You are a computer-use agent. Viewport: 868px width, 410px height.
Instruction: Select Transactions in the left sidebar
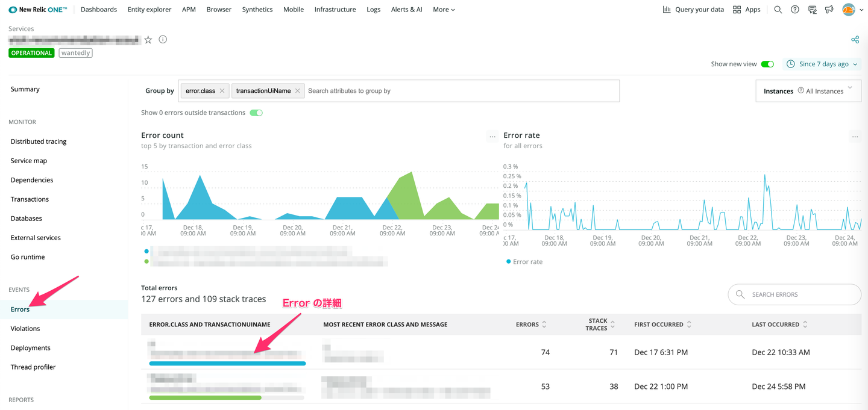[30, 199]
